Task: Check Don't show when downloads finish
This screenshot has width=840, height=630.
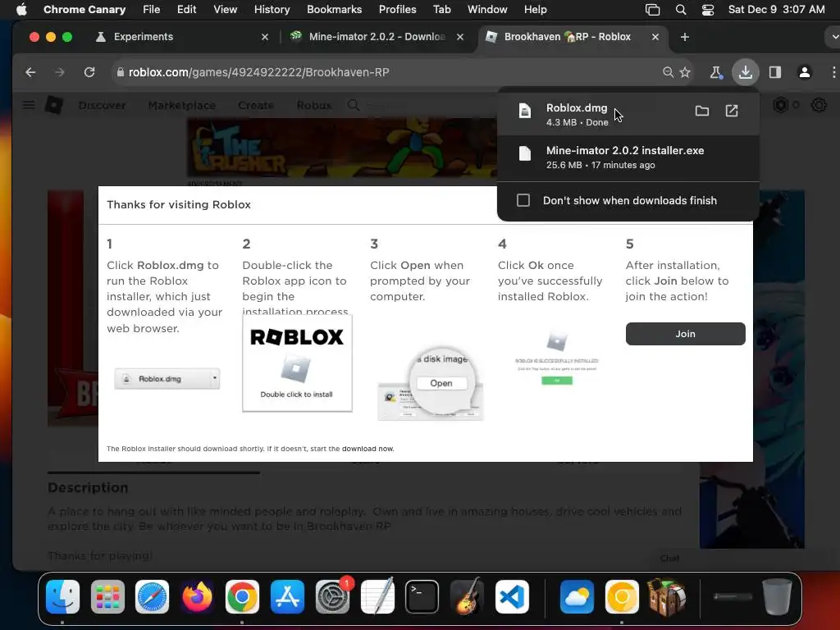Action: 523,200
